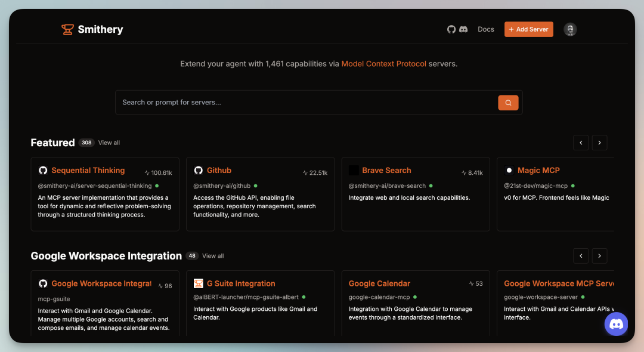Open the Google Workspace MCP Server title
Image resolution: width=644 pixels, height=352 pixels.
click(x=559, y=283)
